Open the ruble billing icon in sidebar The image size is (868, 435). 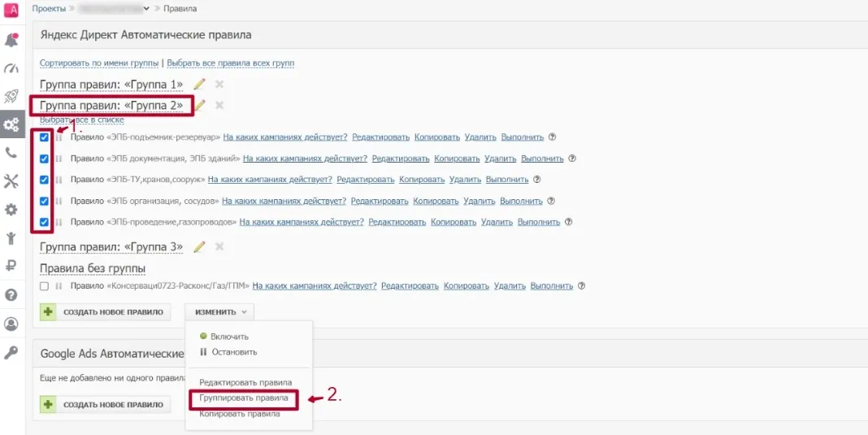(11, 267)
